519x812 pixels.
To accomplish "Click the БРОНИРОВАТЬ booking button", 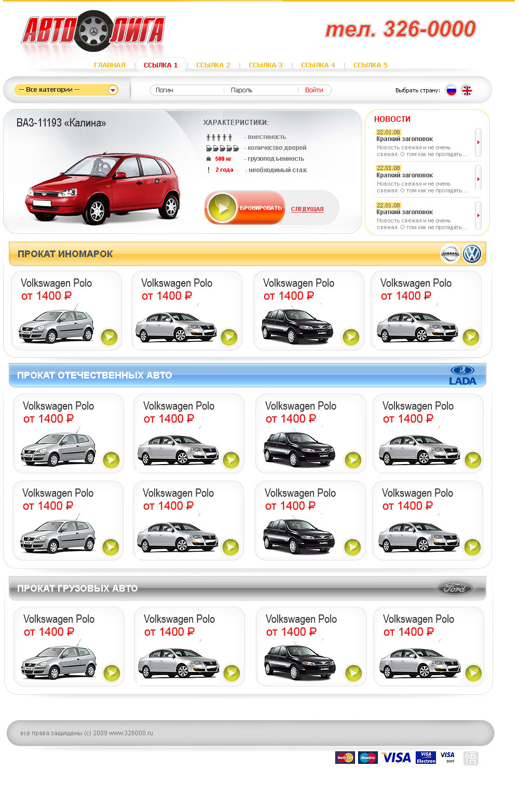I will 245,208.
